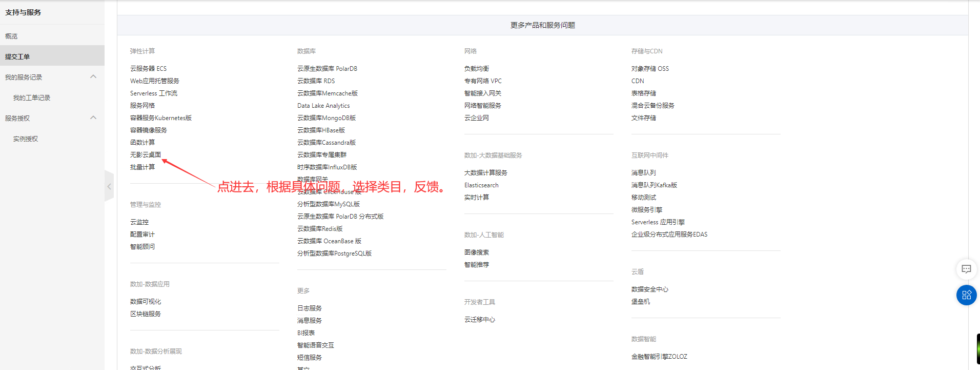This screenshot has height=370, width=980.
Task: Open 云原生数据库 PolarDB link
Action: [327, 68]
